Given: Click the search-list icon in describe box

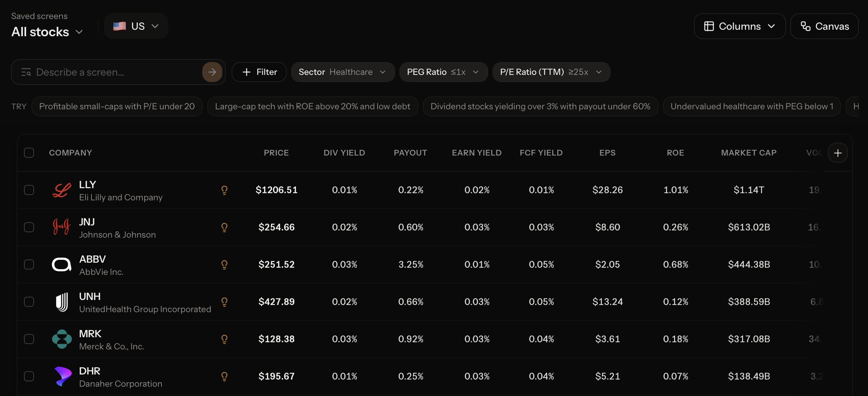Looking at the screenshot, I should click(26, 72).
